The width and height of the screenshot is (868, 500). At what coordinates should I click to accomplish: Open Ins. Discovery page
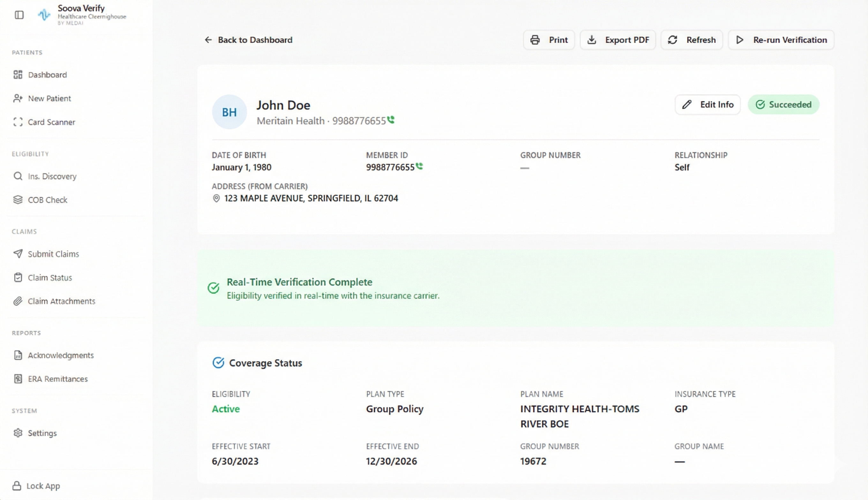52,176
